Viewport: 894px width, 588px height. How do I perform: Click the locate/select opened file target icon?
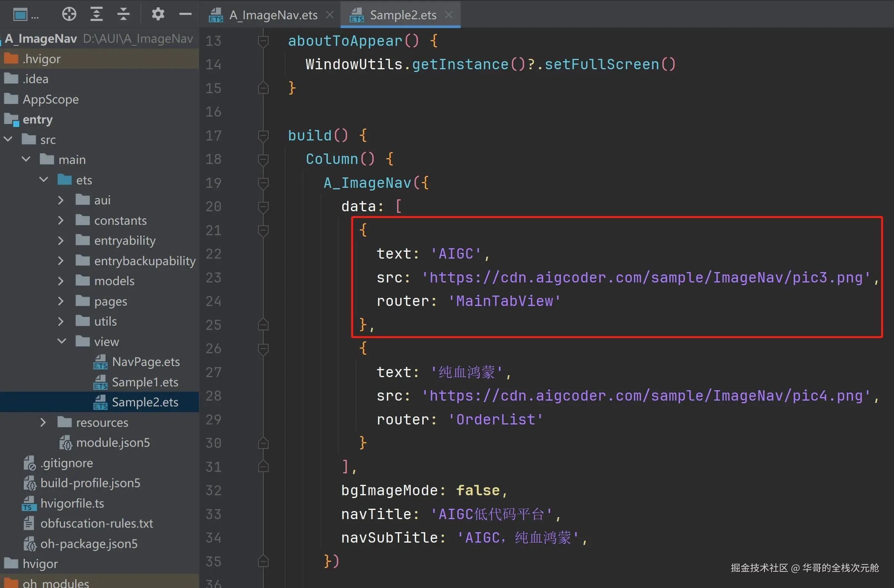tap(69, 14)
